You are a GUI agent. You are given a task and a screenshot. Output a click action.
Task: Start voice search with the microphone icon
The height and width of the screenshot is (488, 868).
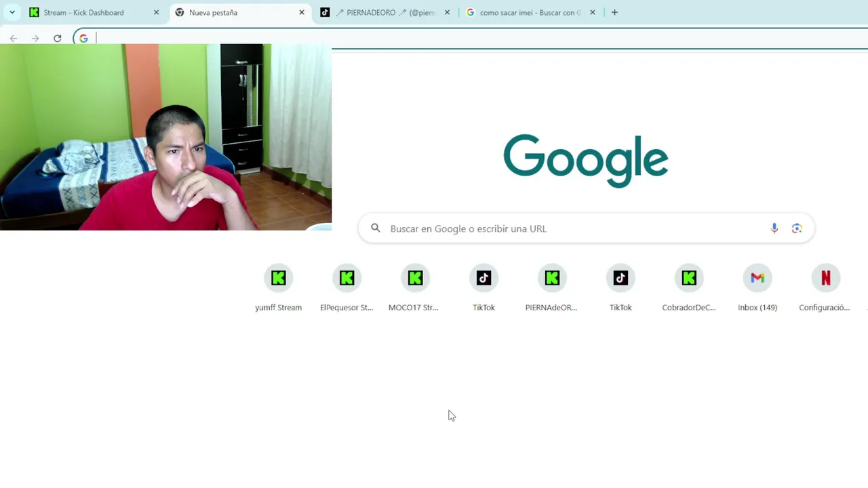click(x=774, y=228)
